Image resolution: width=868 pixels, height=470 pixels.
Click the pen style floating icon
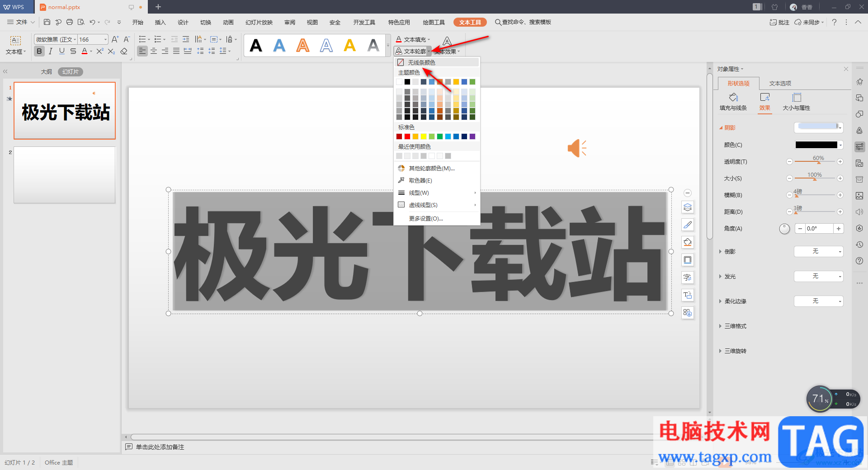(688, 225)
